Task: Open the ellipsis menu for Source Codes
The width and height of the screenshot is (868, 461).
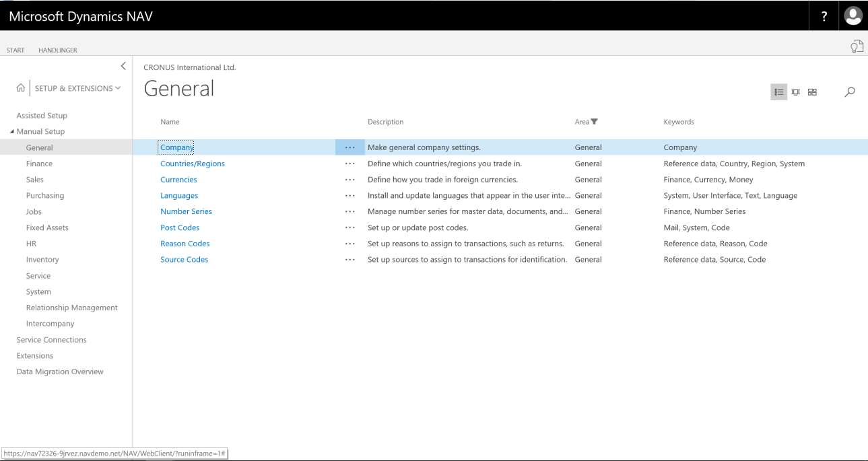Action: pyautogui.click(x=349, y=260)
